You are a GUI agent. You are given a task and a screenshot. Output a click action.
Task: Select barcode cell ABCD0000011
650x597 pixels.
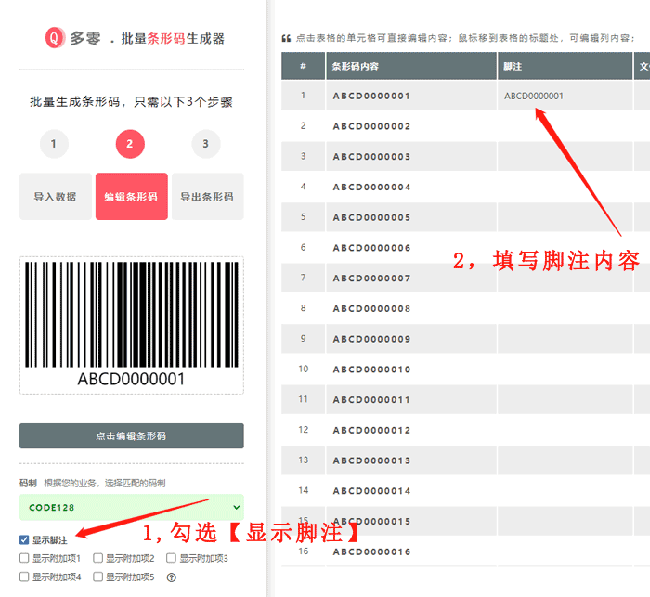click(411, 399)
